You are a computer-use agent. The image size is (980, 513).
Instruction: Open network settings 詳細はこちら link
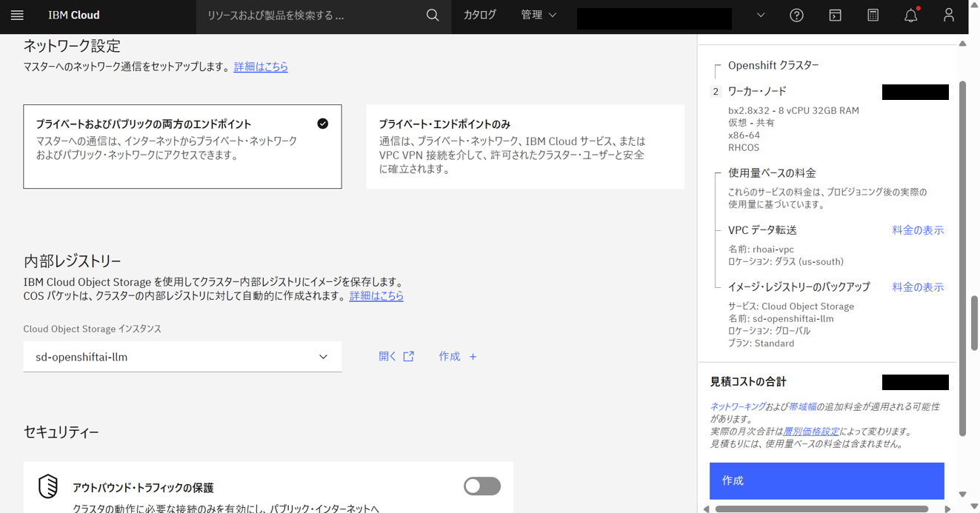(x=261, y=67)
